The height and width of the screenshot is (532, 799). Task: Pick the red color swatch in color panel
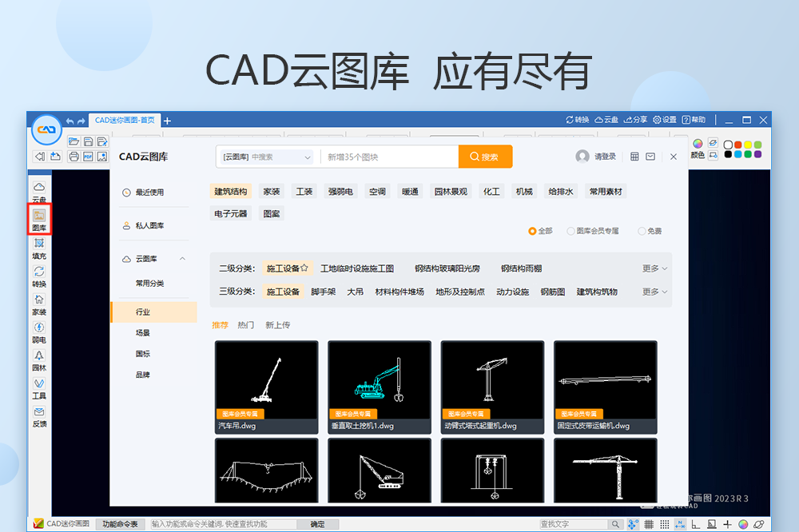(738, 145)
